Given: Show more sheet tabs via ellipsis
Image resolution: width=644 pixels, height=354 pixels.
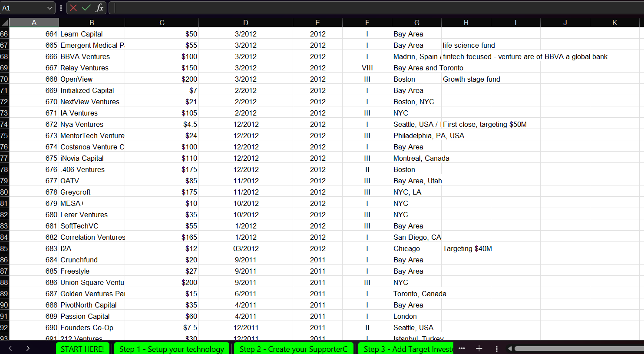Looking at the screenshot, I should pos(462,348).
